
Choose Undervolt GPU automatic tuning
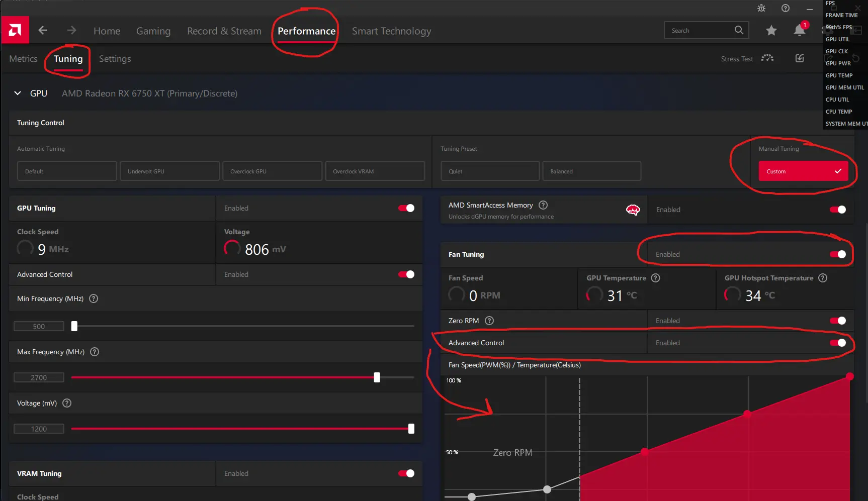[x=170, y=171]
